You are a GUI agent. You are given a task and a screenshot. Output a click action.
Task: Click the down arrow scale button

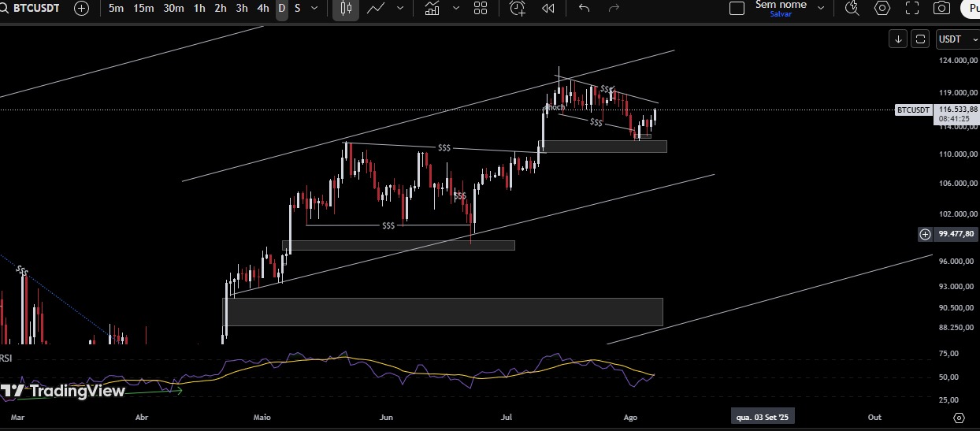[x=898, y=39]
